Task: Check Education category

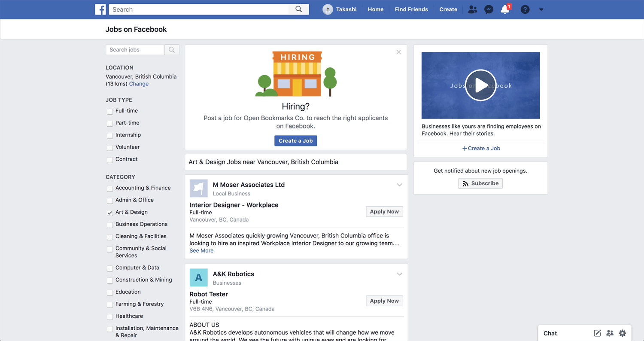Action: coord(110,292)
